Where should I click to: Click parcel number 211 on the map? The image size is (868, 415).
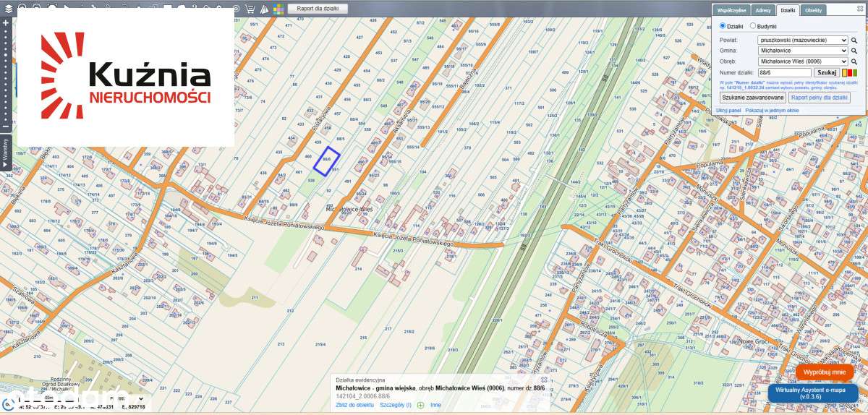pyautogui.click(x=255, y=298)
